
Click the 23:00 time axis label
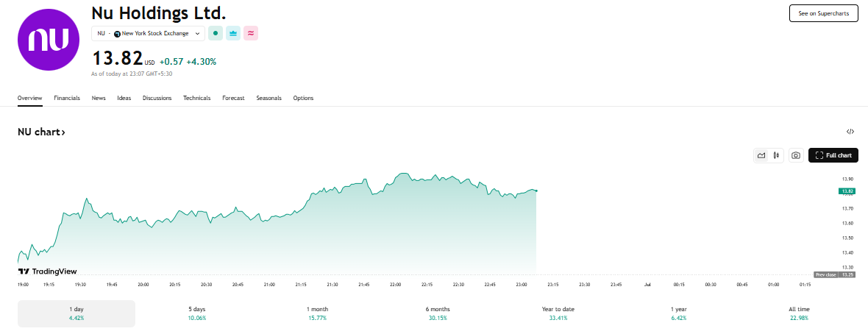(x=522, y=284)
